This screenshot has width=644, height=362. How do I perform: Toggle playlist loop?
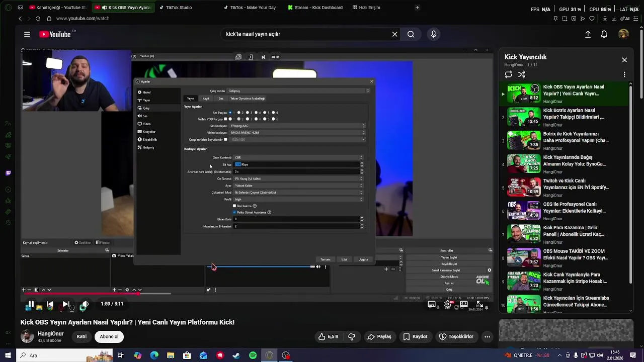point(509,74)
